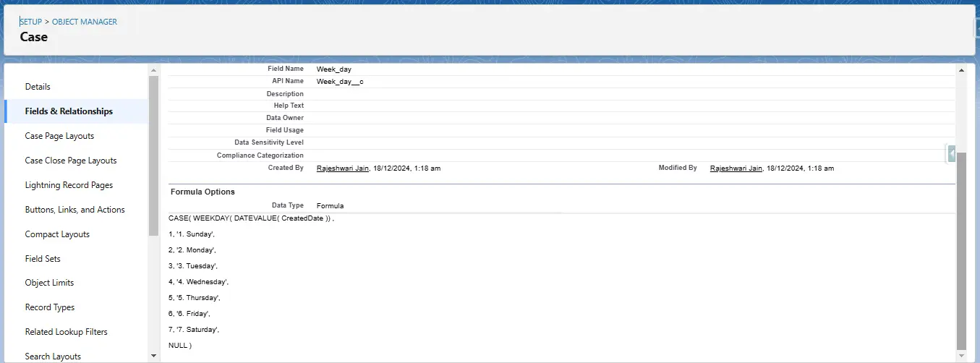
Task: Select Compact Layouts sidebar item
Action: coord(57,234)
